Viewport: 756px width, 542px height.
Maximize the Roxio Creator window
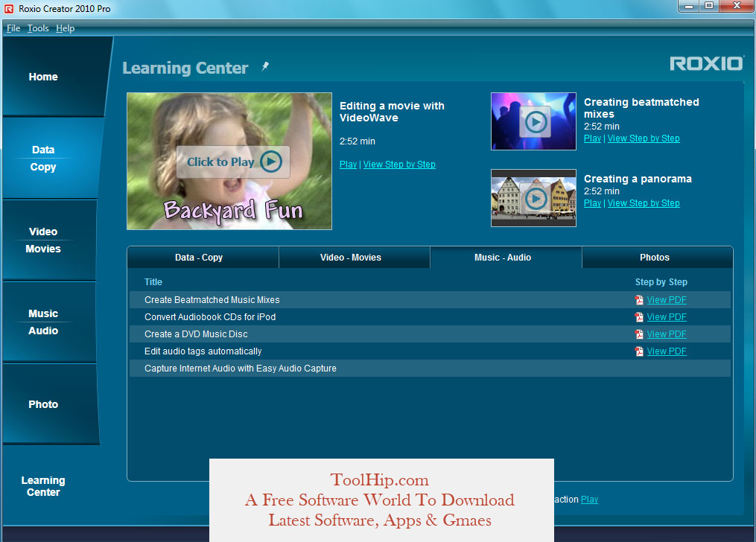709,6
